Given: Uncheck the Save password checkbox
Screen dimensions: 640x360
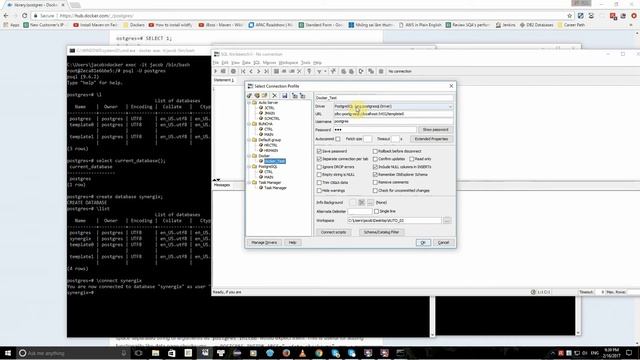Looking at the screenshot, I should point(319,151).
